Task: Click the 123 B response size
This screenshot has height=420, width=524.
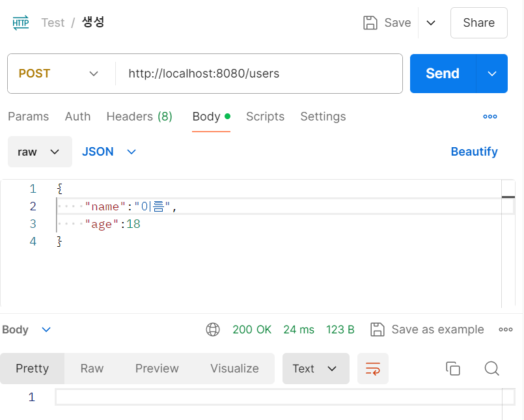Action: coord(340,329)
